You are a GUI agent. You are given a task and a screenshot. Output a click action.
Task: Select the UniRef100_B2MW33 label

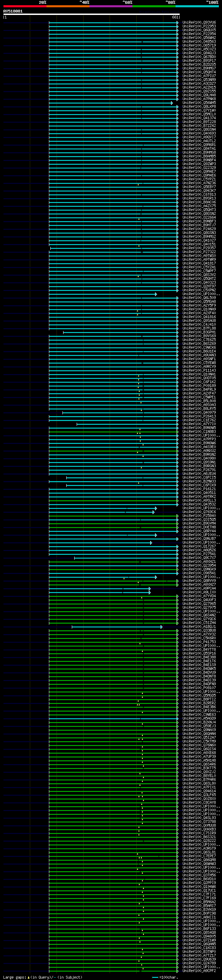(x=199, y=481)
